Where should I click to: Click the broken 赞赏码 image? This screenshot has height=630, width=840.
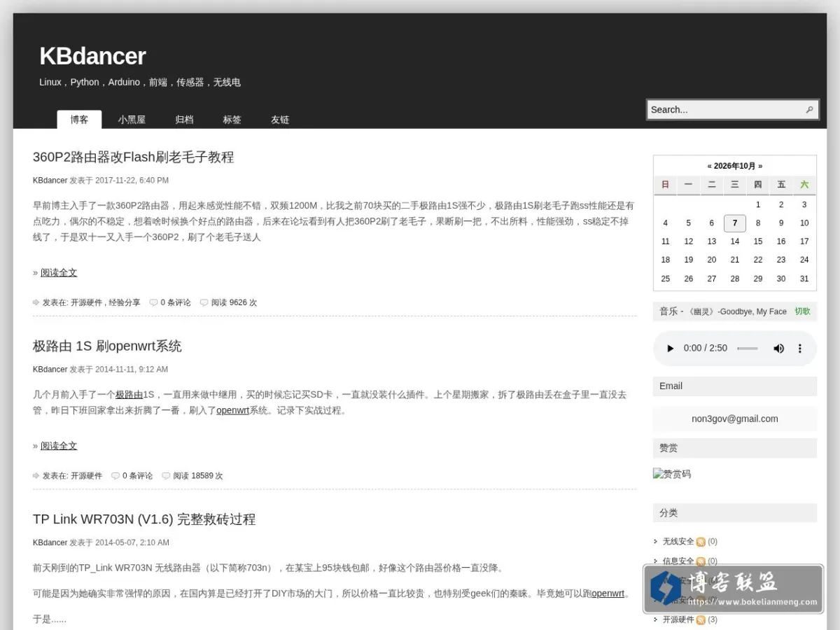tap(672, 474)
